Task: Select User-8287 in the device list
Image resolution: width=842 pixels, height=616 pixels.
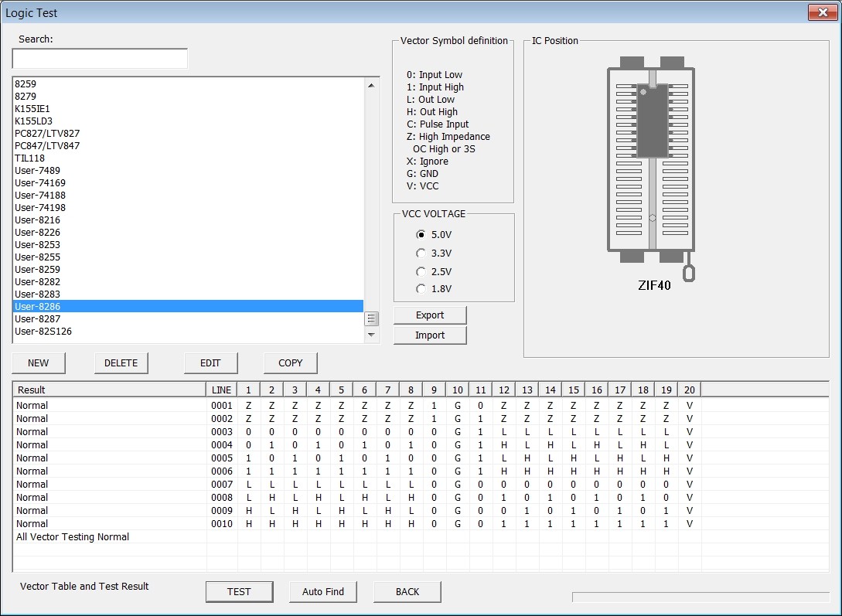Action: [188, 318]
